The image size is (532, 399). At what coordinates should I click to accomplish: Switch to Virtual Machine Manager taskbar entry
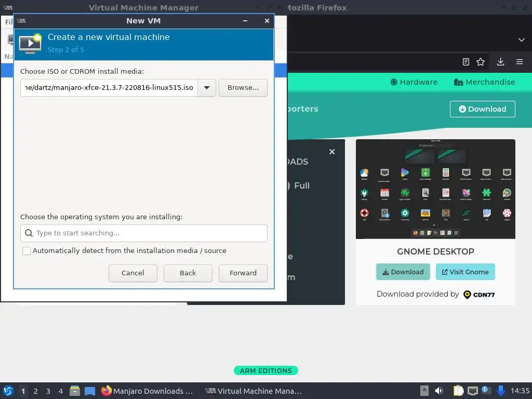254,391
